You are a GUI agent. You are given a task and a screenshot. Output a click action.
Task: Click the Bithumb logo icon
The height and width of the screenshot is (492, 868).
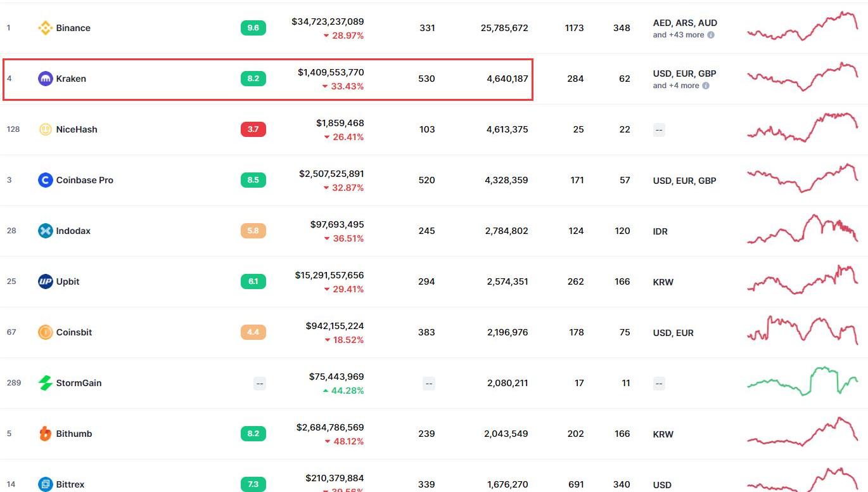pyautogui.click(x=45, y=434)
